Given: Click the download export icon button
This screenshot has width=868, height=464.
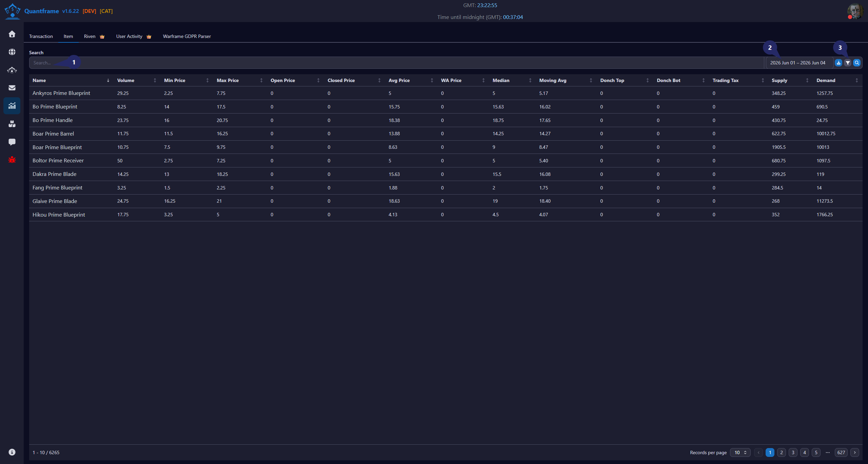Looking at the screenshot, I should pyautogui.click(x=839, y=63).
